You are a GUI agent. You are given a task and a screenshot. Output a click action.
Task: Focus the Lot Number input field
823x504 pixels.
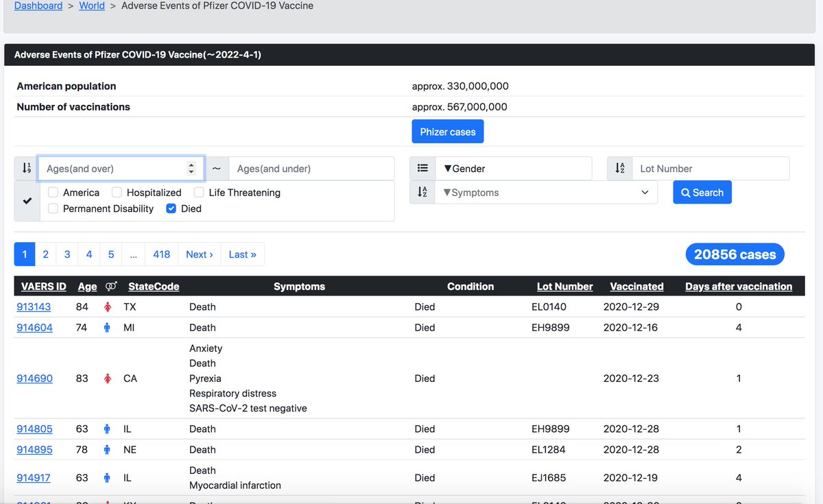(711, 168)
